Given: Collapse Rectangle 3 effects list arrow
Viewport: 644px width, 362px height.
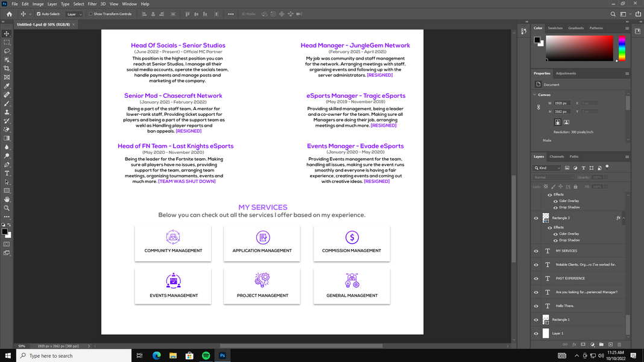Looking at the screenshot, I should click(624, 218).
